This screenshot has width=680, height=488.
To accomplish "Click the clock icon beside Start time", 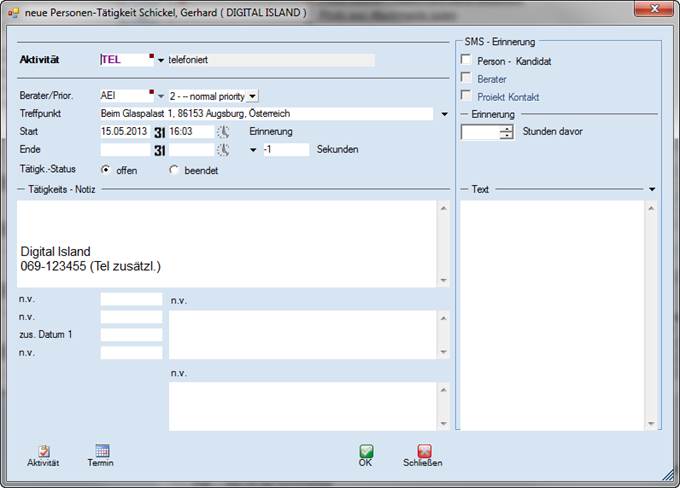I will pos(223,131).
